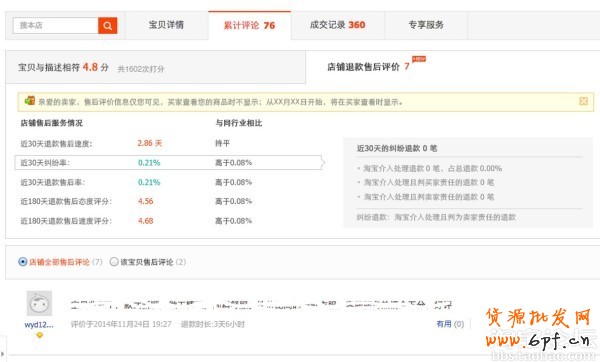Click the NEW badge beside 店铺退款售后评价

[x=419, y=59]
